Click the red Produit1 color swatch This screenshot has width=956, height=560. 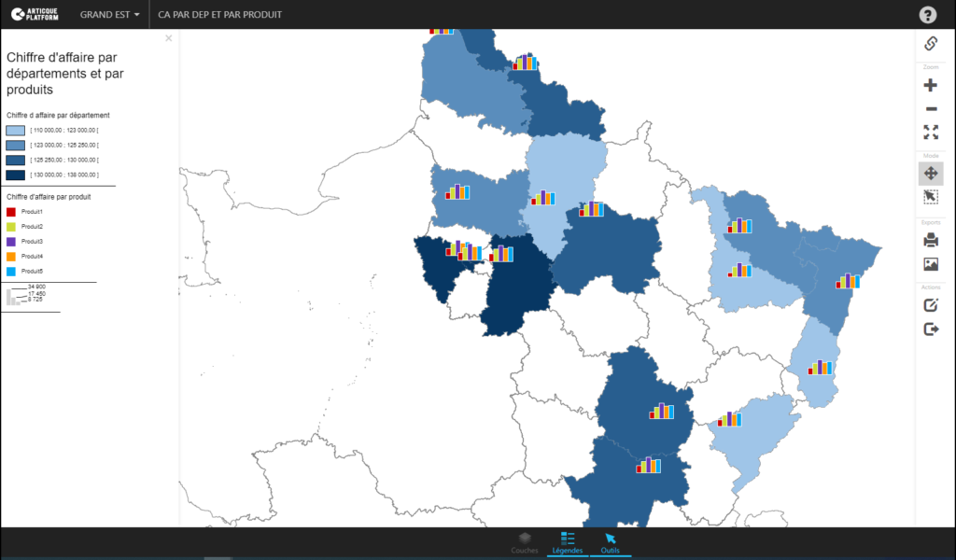point(12,211)
